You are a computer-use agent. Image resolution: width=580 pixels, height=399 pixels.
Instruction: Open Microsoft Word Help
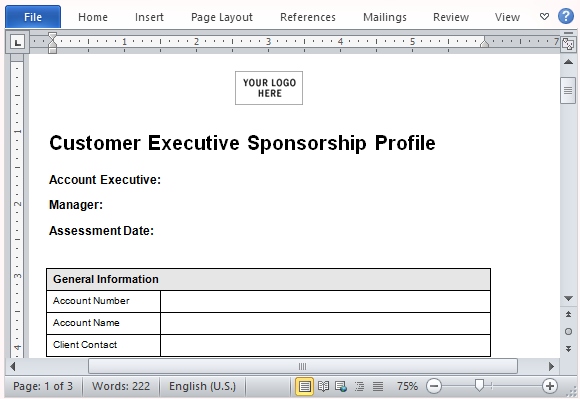tap(566, 17)
